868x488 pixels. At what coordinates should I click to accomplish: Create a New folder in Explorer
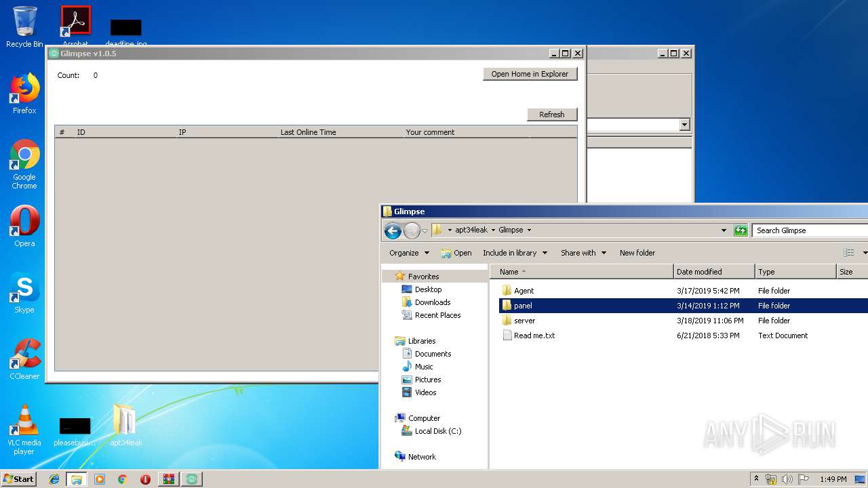tap(637, 253)
